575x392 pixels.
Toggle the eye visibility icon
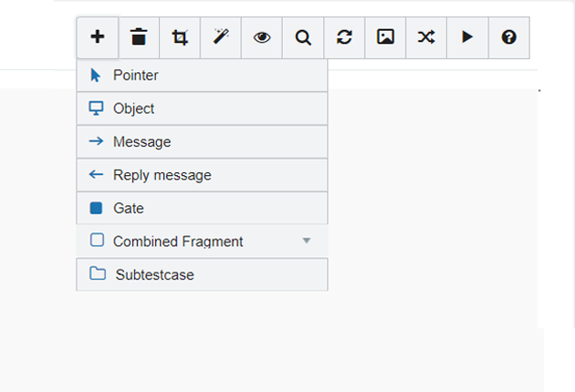tap(262, 37)
